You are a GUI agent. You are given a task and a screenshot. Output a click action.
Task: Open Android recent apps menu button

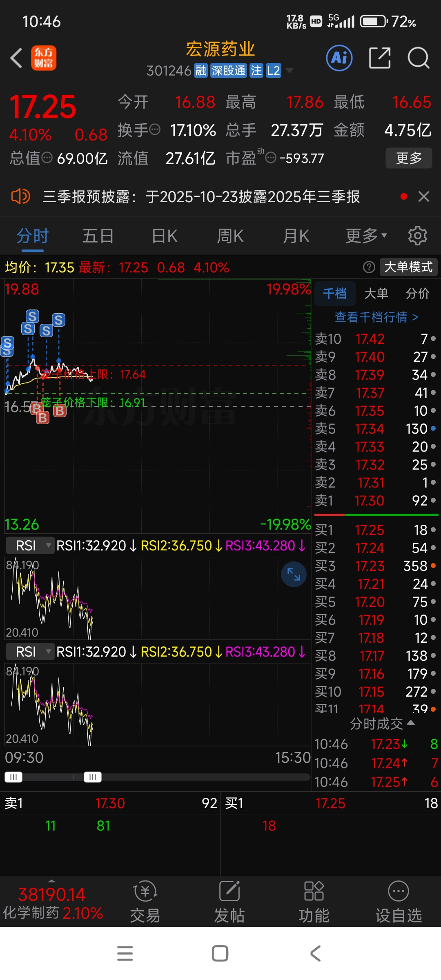[125, 953]
